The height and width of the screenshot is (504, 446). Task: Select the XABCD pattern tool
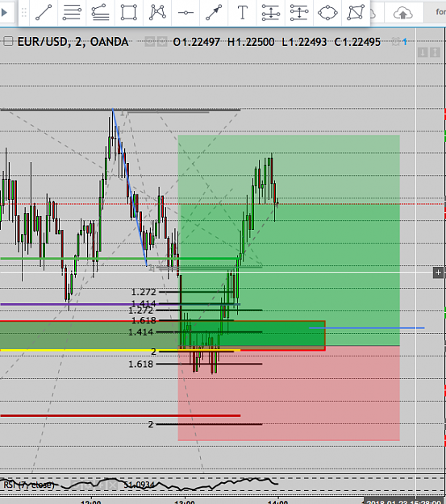[x=157, y=12]
